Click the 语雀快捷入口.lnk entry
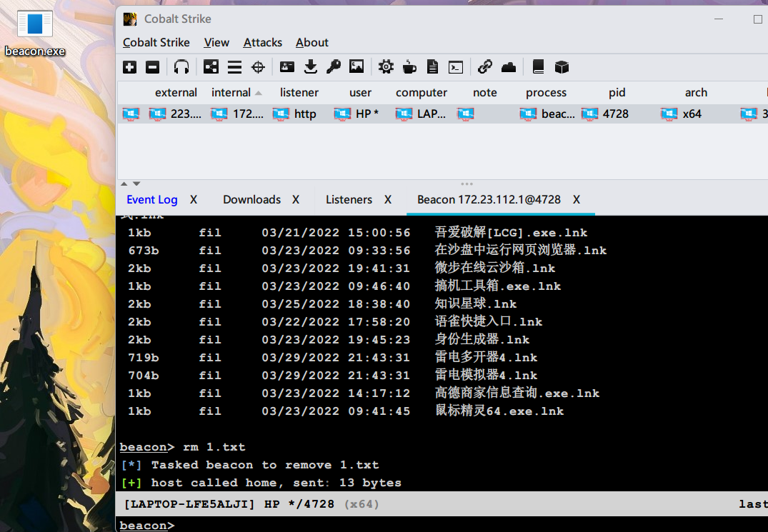 [x=489, y=321]
